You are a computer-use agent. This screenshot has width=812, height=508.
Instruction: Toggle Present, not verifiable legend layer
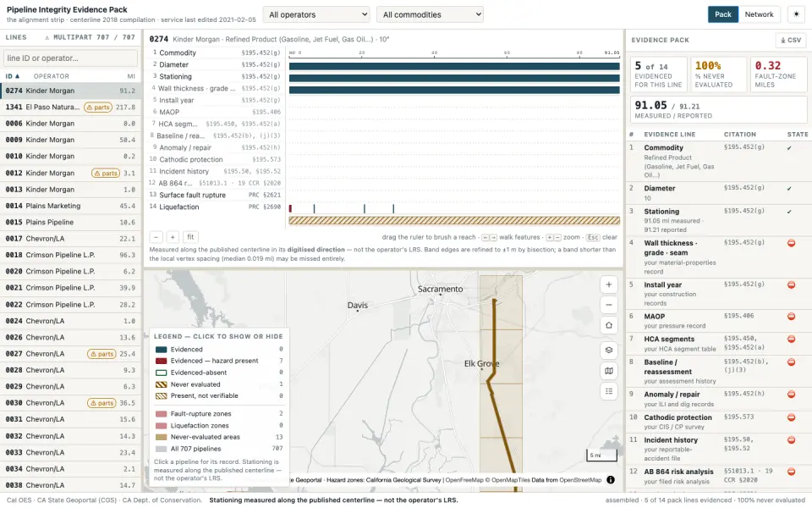click(218, 396)
